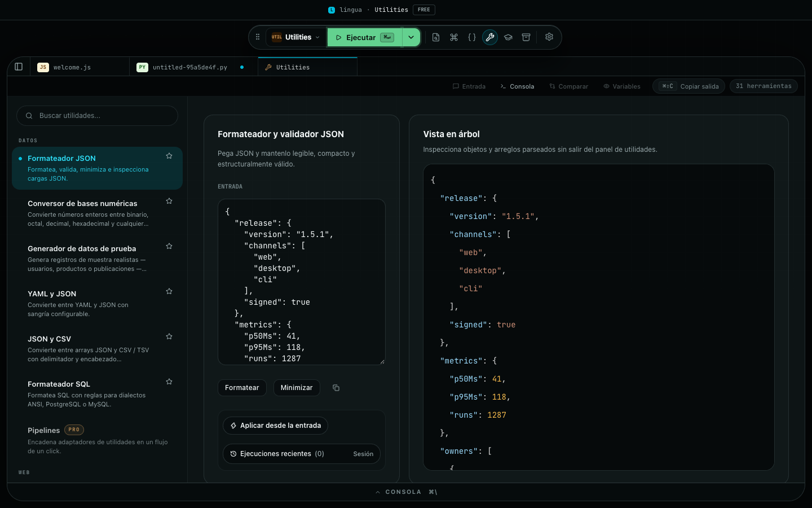Select the Formateador SQL utility
The height and width of the screenshot is (508, 812).
(97, 394)
